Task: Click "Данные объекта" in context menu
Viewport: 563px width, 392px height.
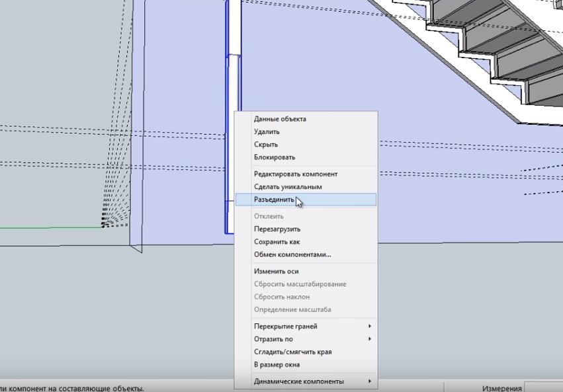Action: 280,119
